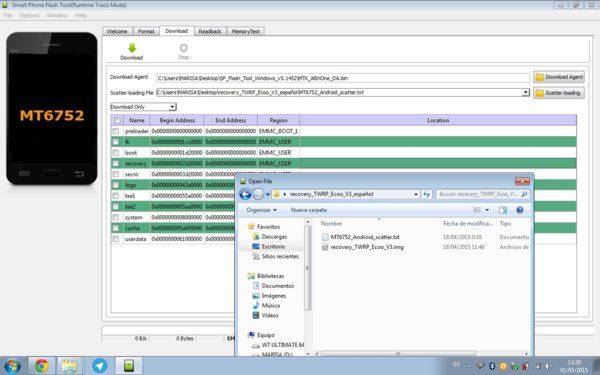
Task: Switch to the Format tab
Action: tap(146, 31)
